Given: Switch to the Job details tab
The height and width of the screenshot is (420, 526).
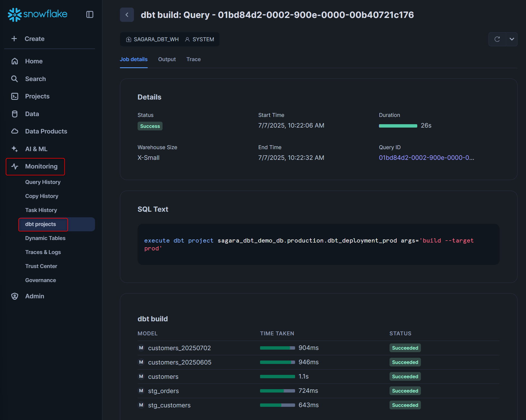Looking at the screenshot, I should [x=134, y=59].
